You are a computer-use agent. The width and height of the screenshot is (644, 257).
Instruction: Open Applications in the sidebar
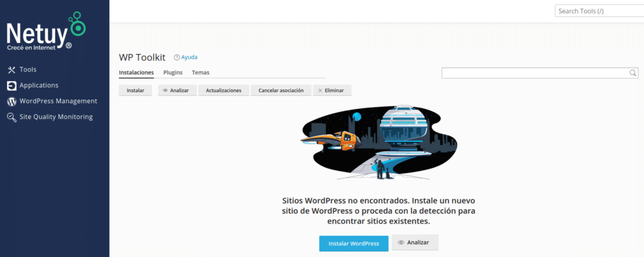[39, 86]
